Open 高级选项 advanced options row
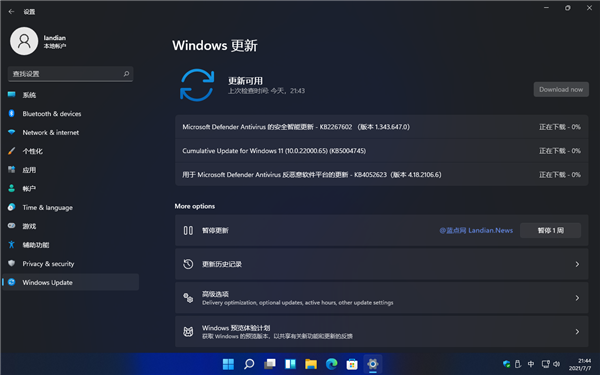Screen dimensions: 600x375 coord(382,298)
